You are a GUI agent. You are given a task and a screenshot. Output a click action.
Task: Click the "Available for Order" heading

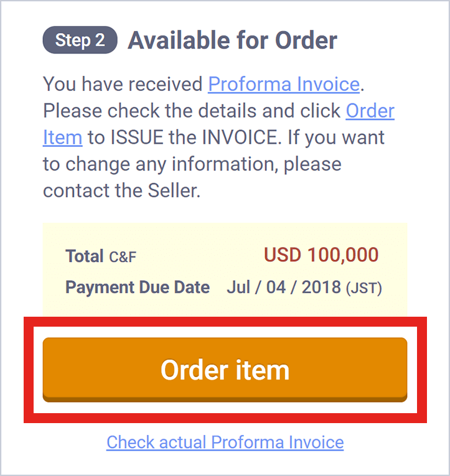click(x=232, y=41)
